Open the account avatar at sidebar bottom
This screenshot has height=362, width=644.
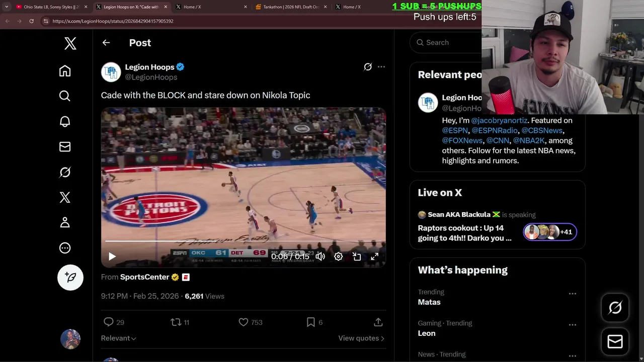point(70,339)
